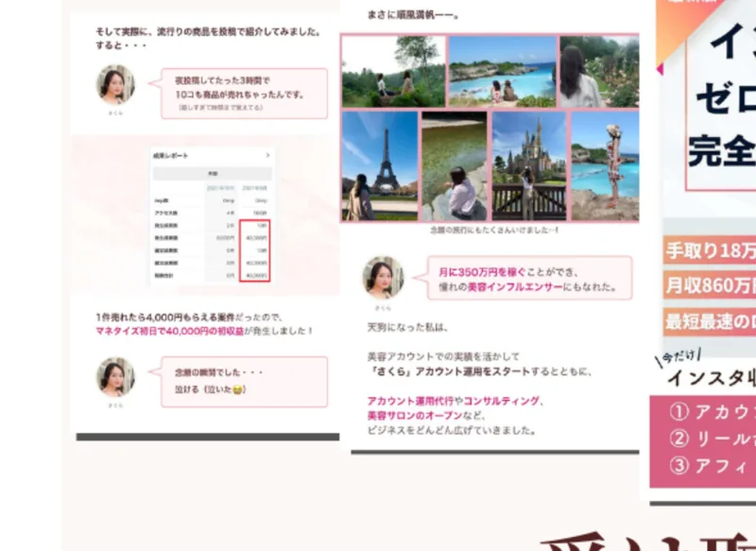Click the line 美容アカウントでの実績を活かして
The width and height of the screenshot is (756, 551).
tap(443, 356)
